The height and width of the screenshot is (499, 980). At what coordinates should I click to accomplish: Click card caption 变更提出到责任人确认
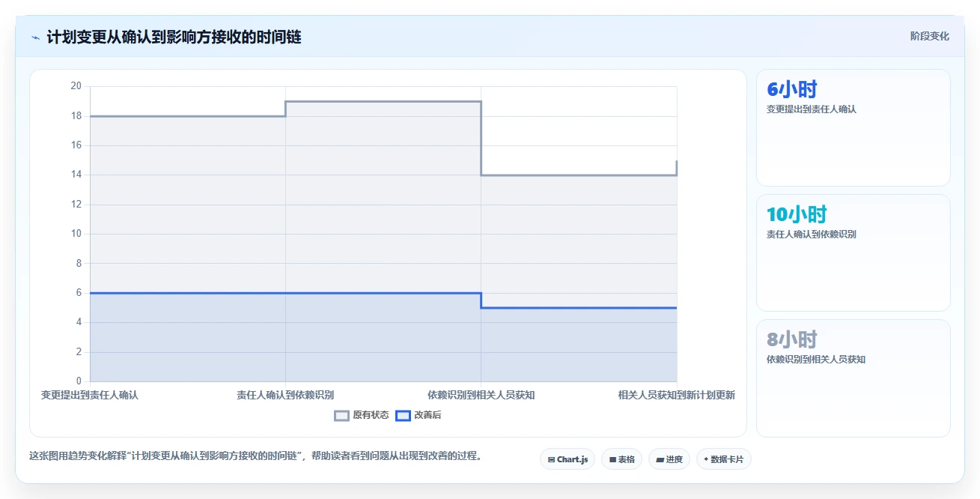click(811, 109)
